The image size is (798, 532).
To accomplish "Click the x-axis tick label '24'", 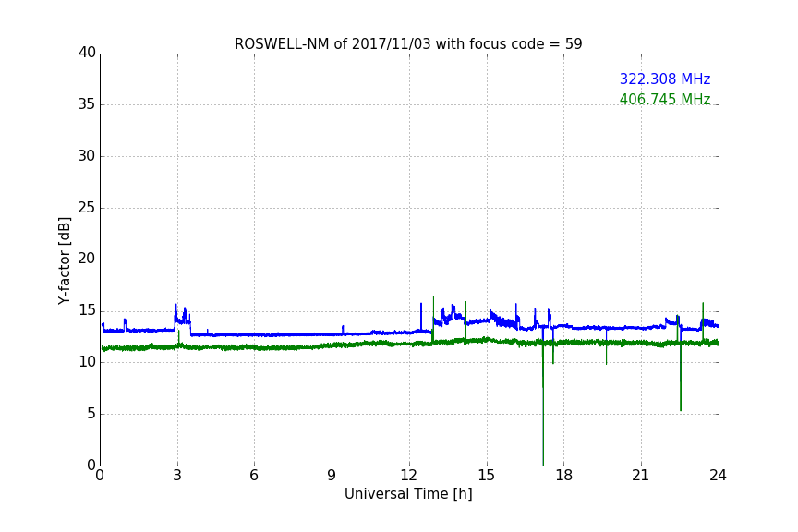I will (718, 476).
